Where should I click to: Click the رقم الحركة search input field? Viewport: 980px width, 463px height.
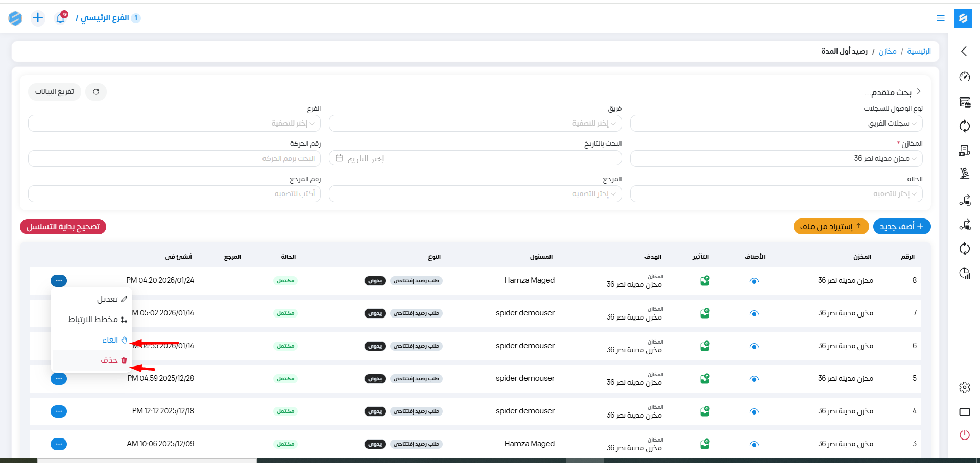(174, 159)
